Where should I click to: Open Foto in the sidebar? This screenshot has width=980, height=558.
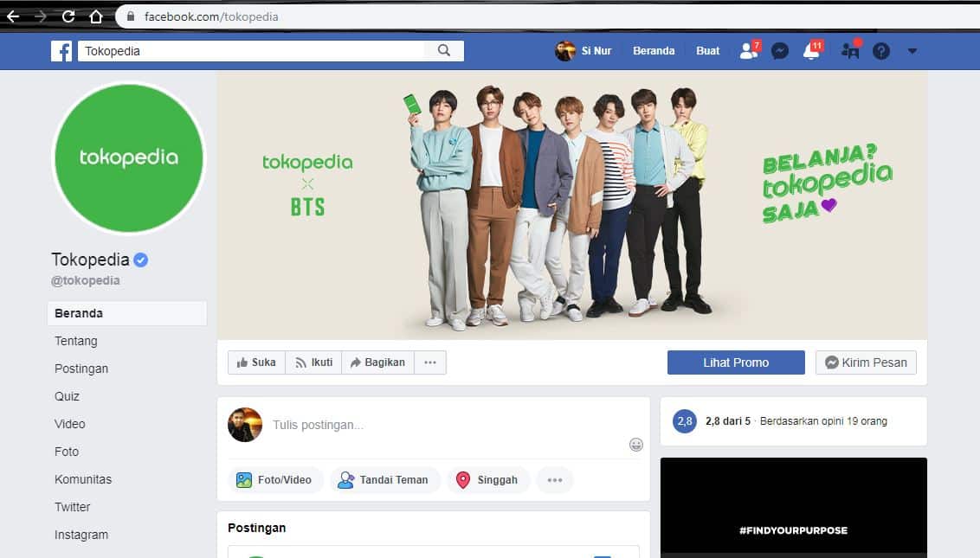pyautogui.click(x=67, y=451)
